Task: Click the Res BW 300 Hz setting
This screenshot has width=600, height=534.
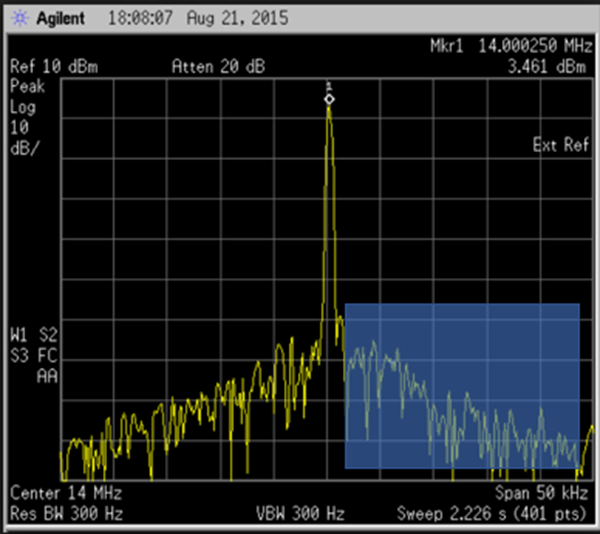Action: tap(66, 514)
